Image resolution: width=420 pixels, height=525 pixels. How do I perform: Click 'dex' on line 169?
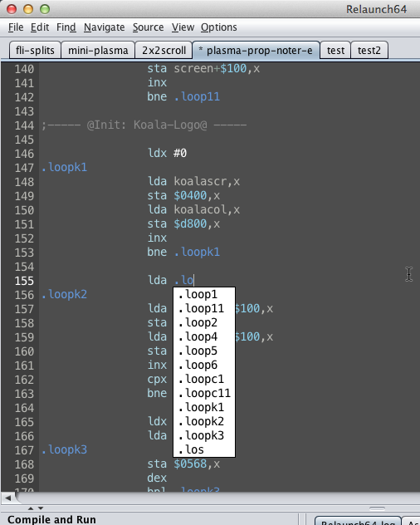[157, 478]
